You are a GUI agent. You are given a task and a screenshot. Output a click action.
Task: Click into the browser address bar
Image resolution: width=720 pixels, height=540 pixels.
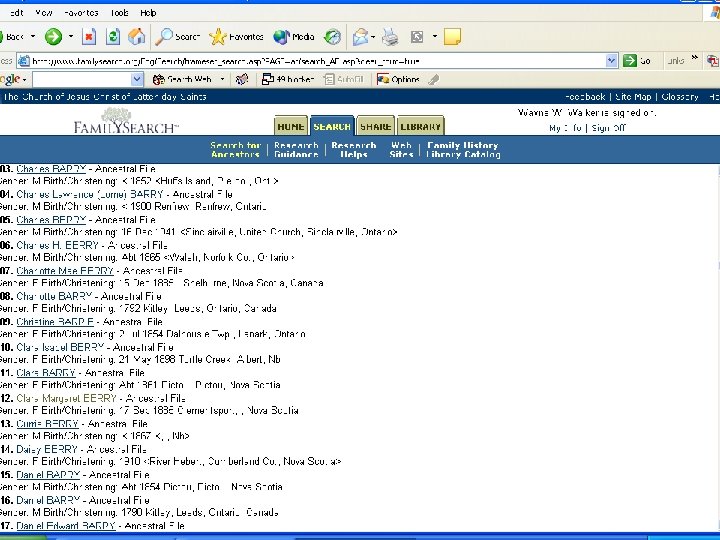coord(318,61)
